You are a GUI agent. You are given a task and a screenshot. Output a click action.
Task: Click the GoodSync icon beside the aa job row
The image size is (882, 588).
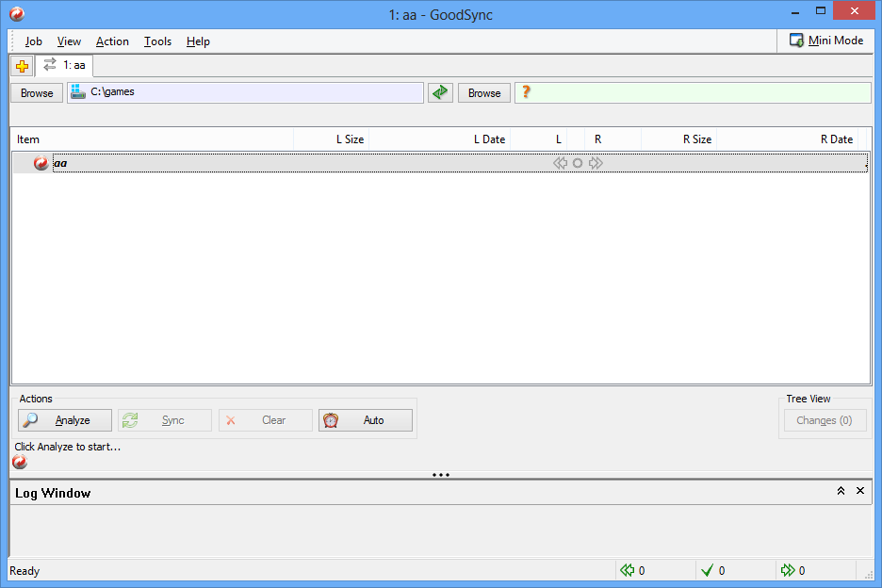(x=41, y=163)
